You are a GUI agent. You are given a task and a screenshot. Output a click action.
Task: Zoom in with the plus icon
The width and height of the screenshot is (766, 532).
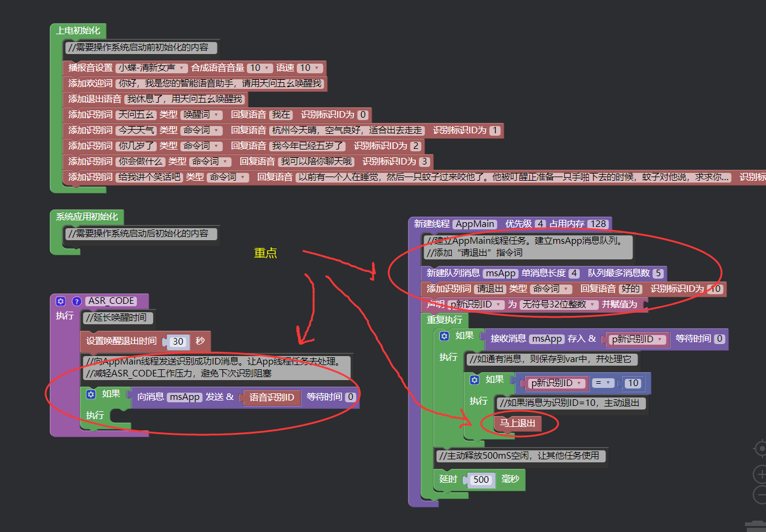point(759,475)
